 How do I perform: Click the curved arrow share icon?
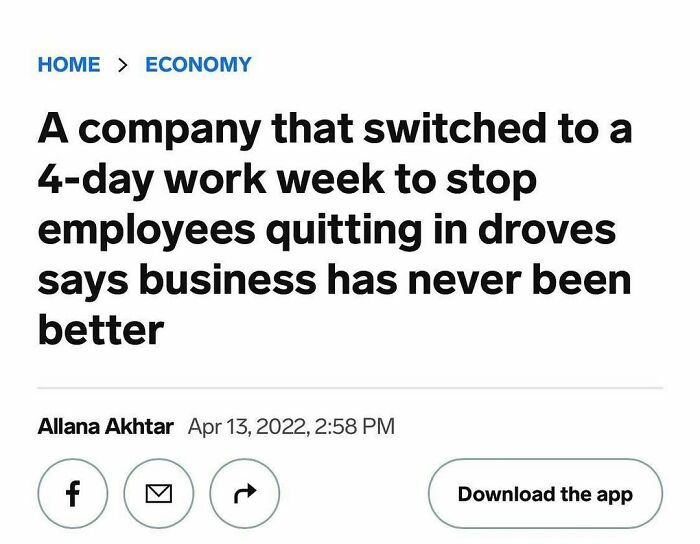[245, 493]
